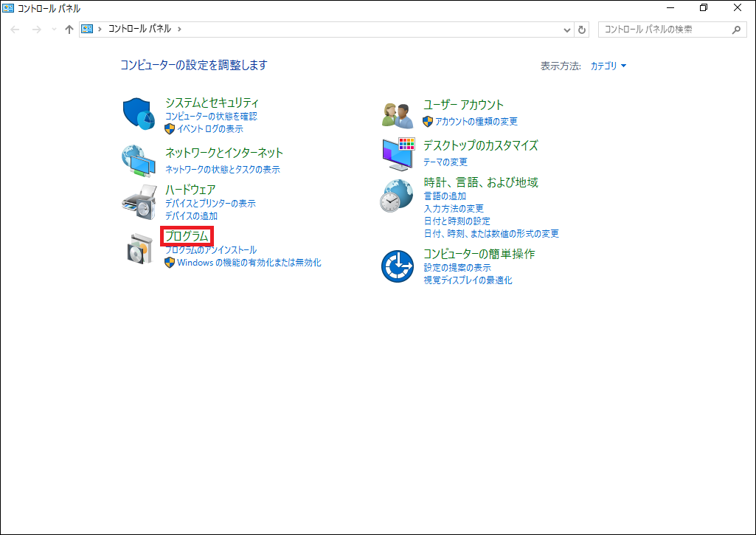This screenshot has width=756, height=535.
Task: Click the search magnifier icon
Action: point(736,30)
